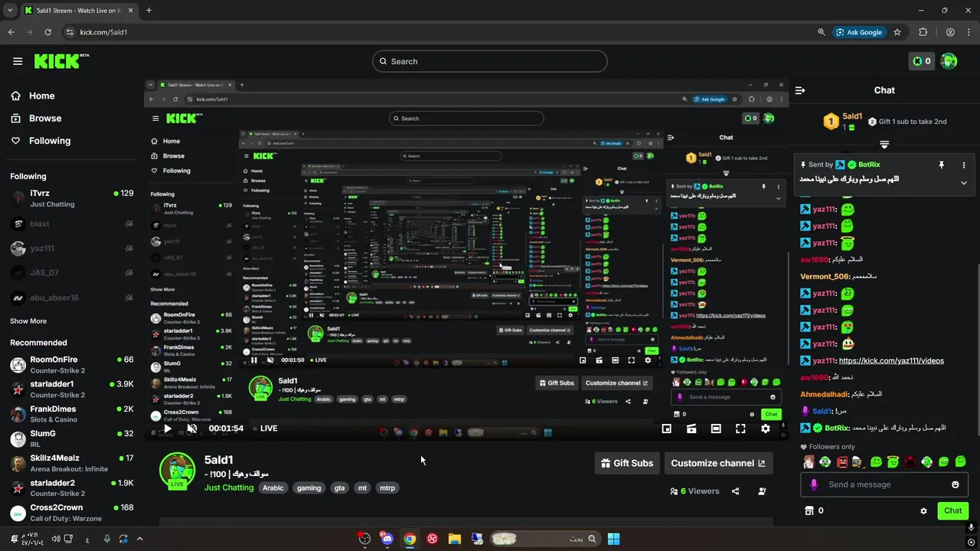
Task: Open abu_abeer16 channel in Following list
Action: click(72, 298)
